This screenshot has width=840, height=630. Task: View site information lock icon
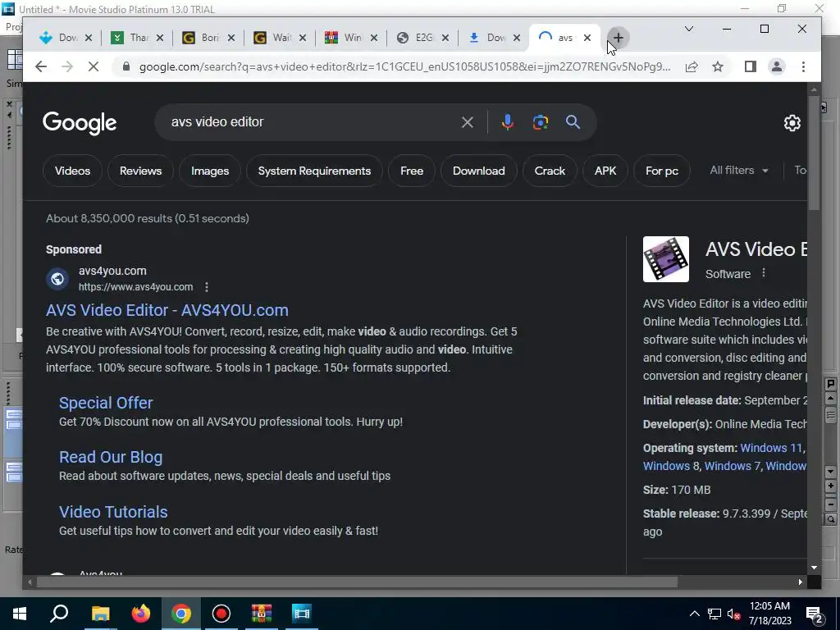pos(126,66)
